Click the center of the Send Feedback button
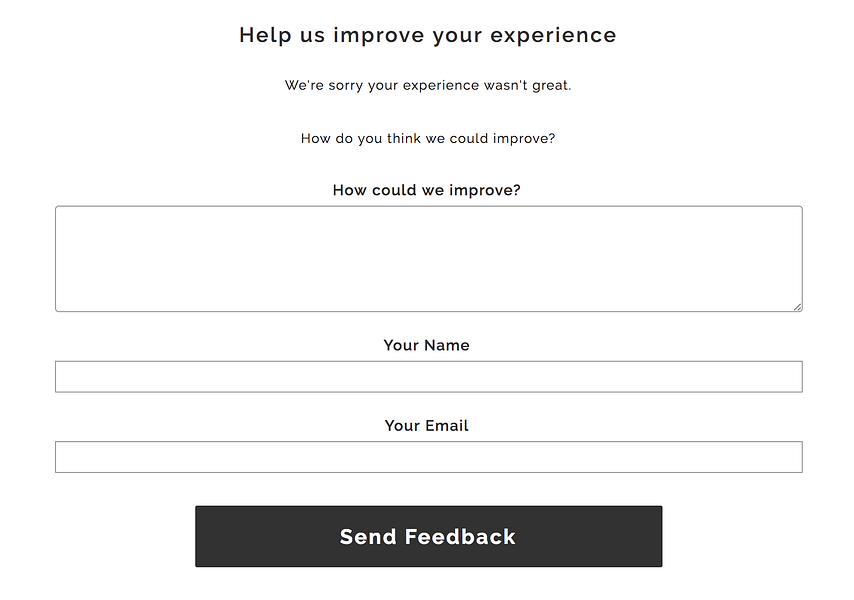This screenshot has height=600, width=854. point(428,536)
